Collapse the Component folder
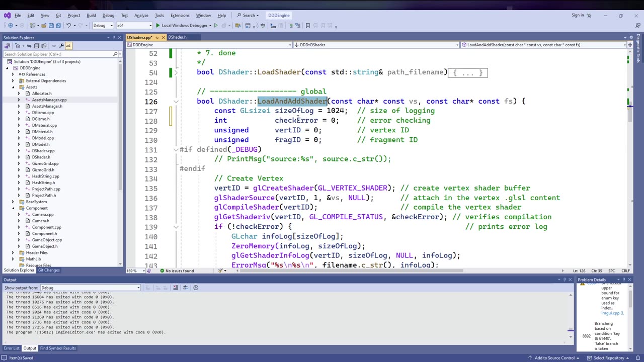644x362 pixels. pos(13,208)
